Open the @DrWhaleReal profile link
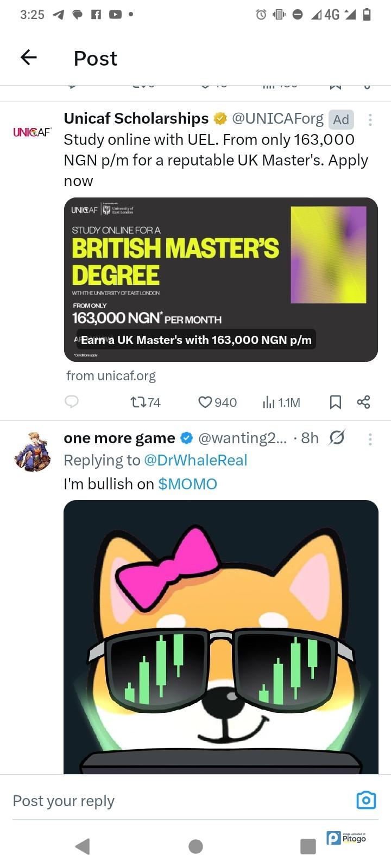 pos(195,460)
